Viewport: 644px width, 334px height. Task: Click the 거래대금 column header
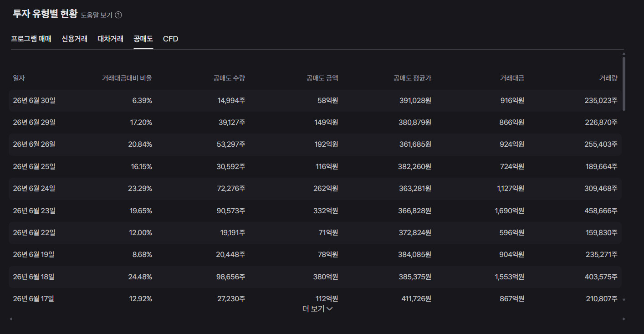pyautogui.click(x=512, y=78)
